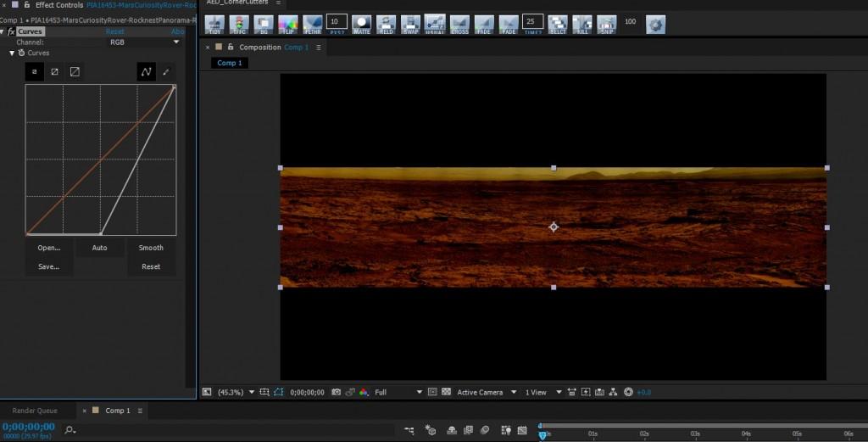
Task: Open the Full resolution dropdown
Action: tap(398, 392)
